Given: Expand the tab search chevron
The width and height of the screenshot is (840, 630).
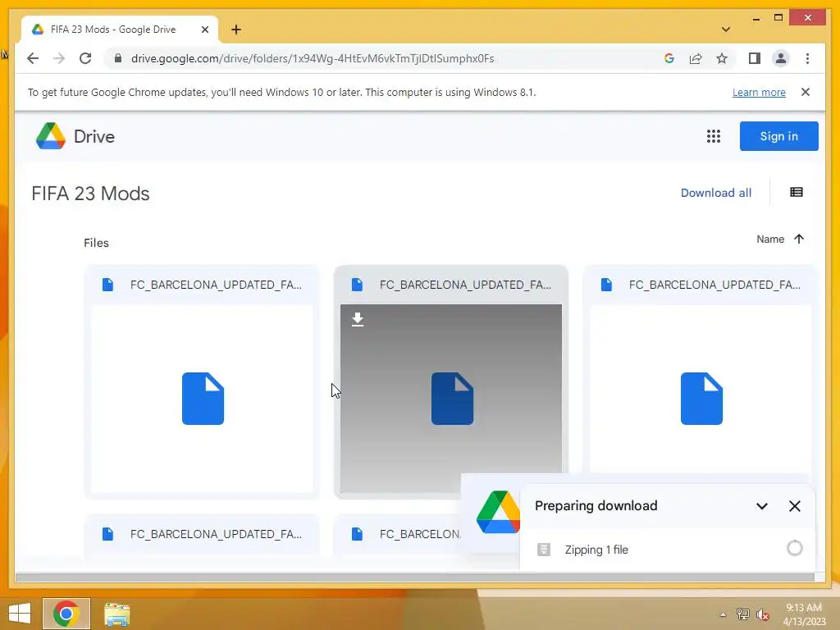Looking at the screenshot, I should click(726, 30).
